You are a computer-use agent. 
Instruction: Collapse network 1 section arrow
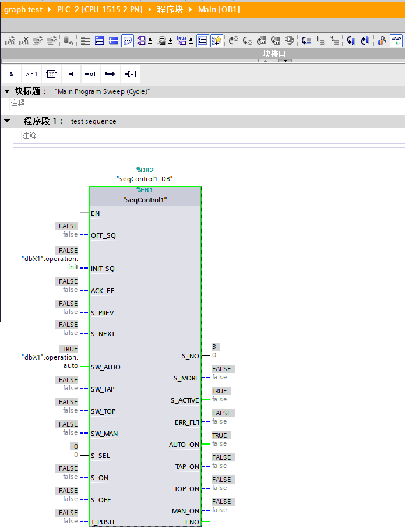7,121
